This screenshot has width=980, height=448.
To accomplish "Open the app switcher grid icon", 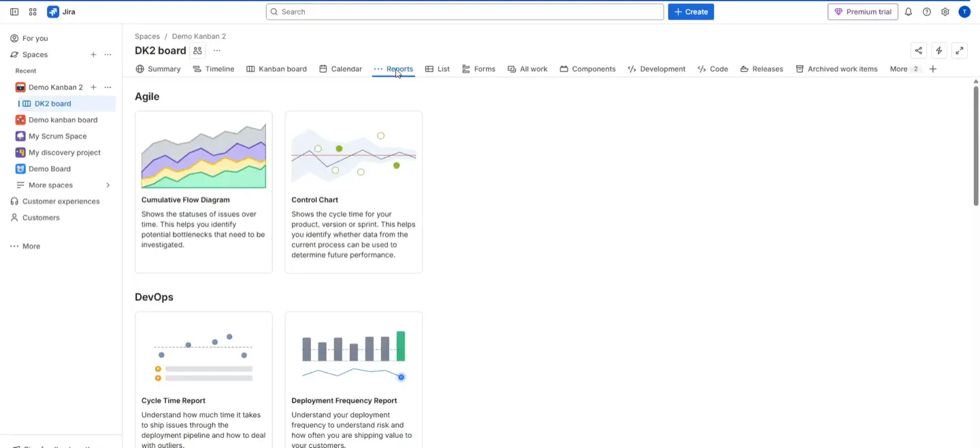I will (33, 12).
